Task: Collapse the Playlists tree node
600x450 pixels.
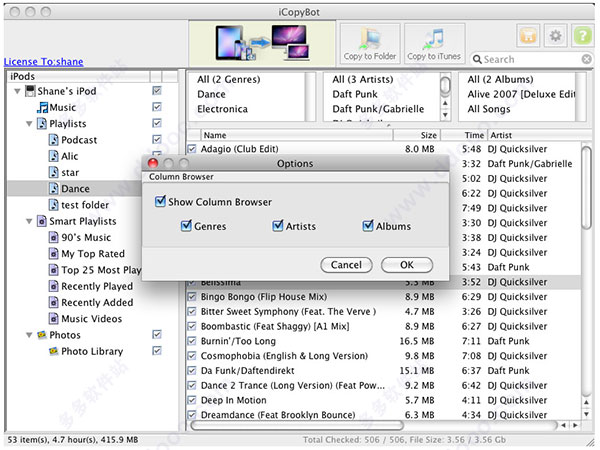Action: [29, 124]
